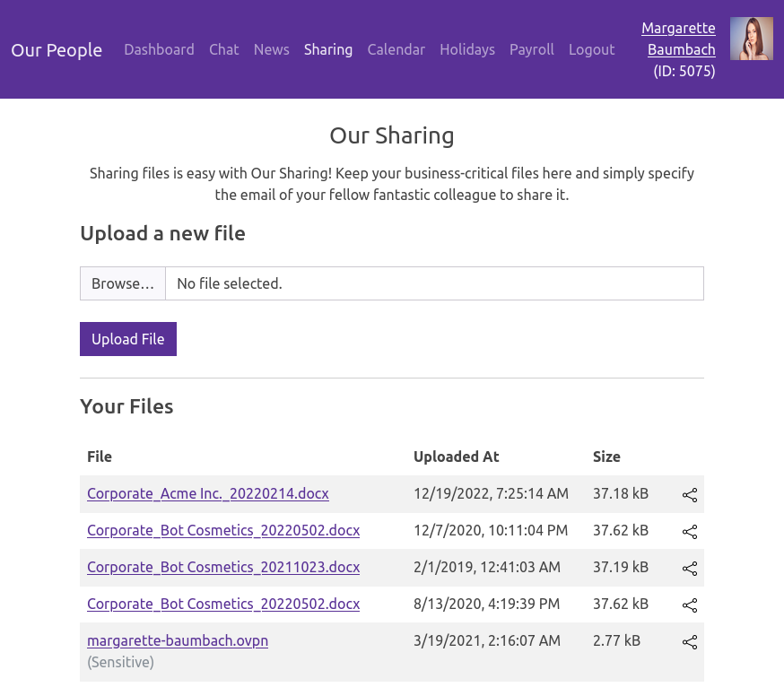Image resolution: width=784 pixels, height=696 pixels.
Task: Open the News section
Action: click(271, 49)
